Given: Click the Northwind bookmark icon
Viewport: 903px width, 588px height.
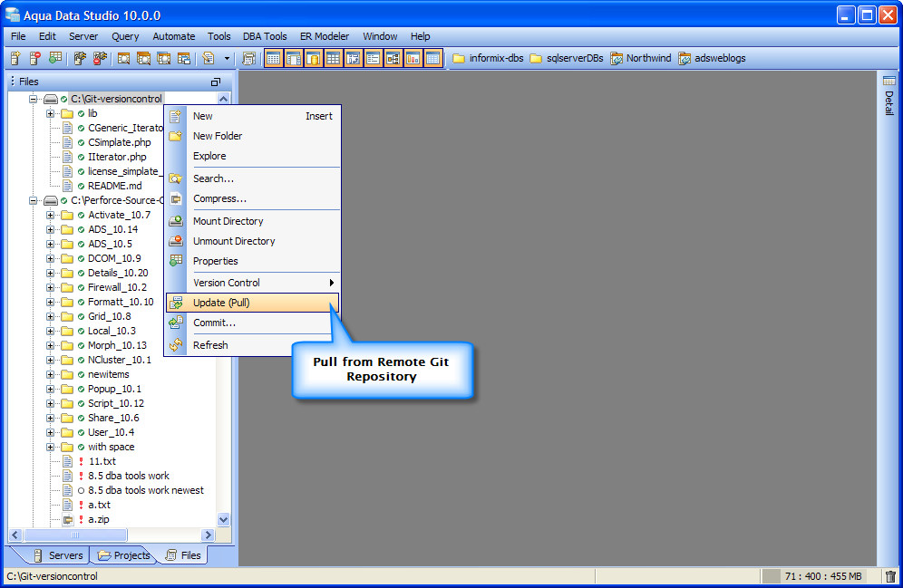Looking at the screenshot, I should tap(617, 58).
